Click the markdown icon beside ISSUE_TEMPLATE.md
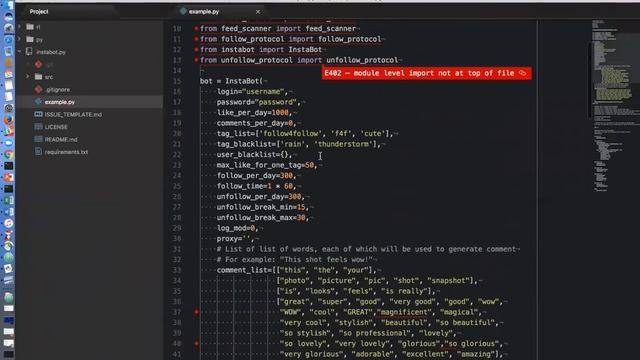 38,114
